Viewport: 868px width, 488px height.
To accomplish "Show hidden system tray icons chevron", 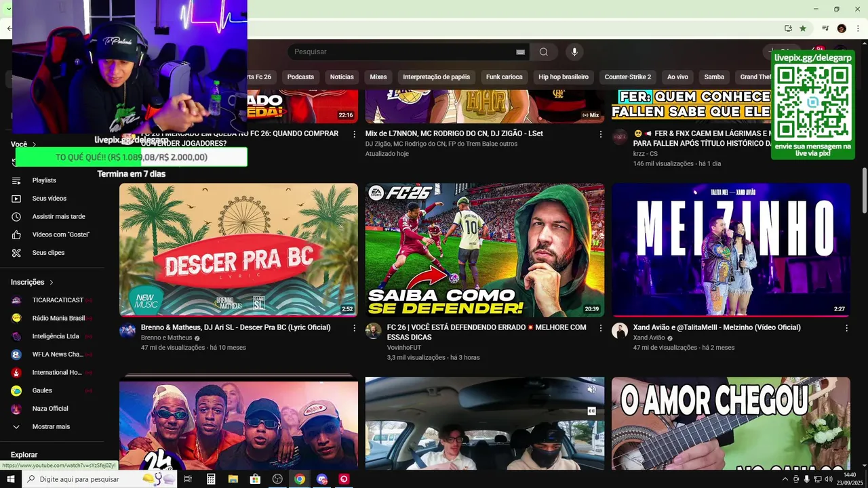I will pyautogui.click(x=785, y=479).
